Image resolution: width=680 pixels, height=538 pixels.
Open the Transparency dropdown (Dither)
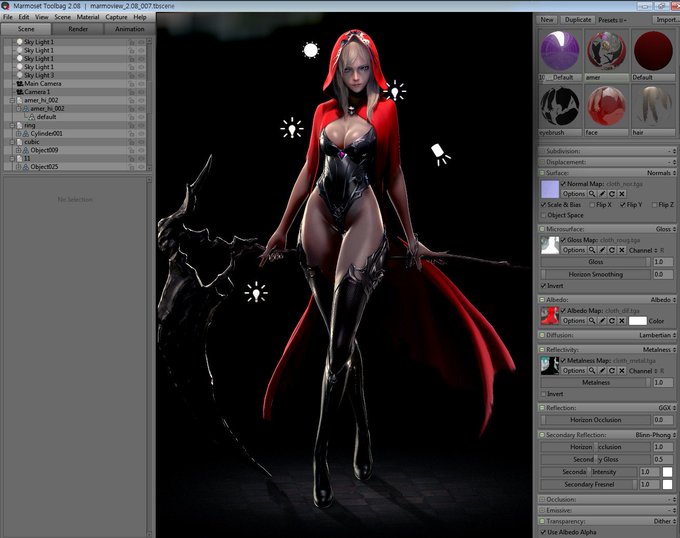(x=664, y=521)
